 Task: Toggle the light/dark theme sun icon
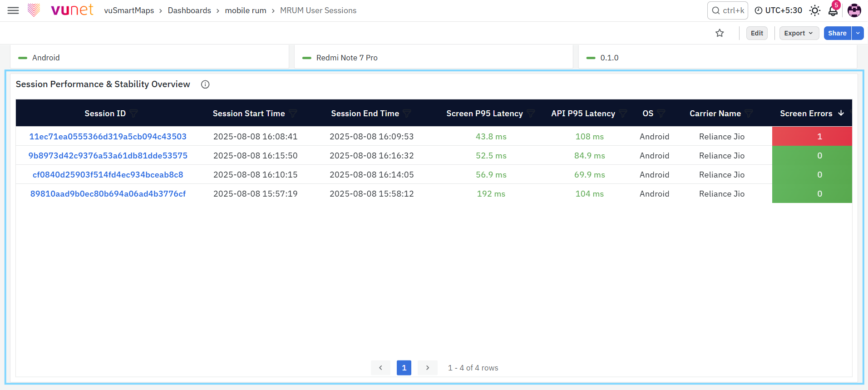pyautogui.click(x=815, y=10)
